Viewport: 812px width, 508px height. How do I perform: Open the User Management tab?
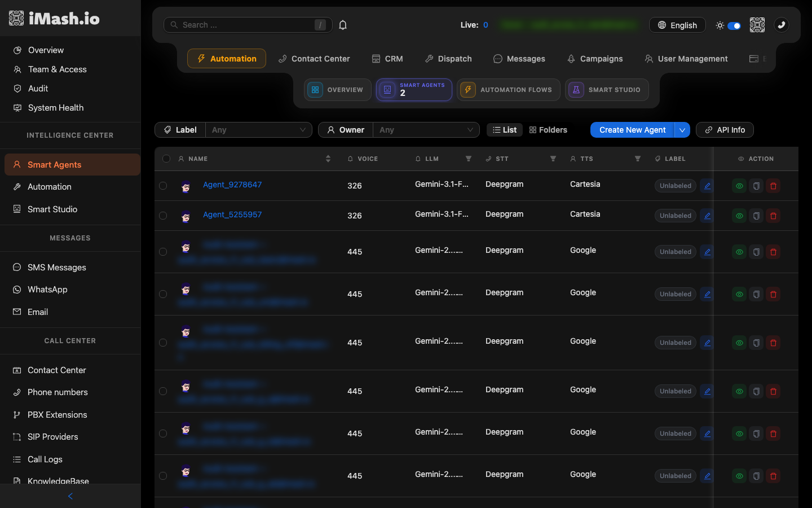tap(686, 59)
